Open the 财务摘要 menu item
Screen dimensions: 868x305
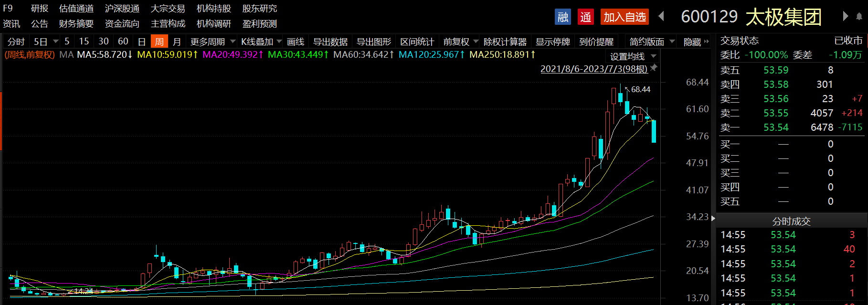tap(76, 24)
